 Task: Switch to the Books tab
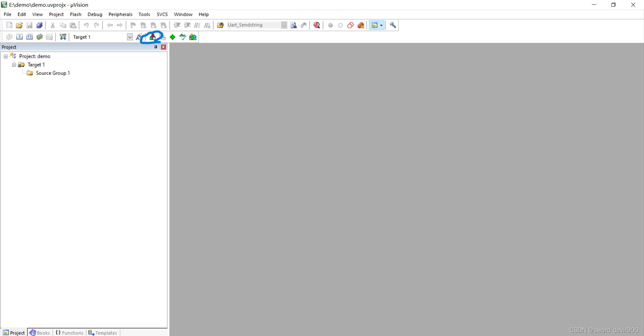pyautogui.click(x=40, y=333)
